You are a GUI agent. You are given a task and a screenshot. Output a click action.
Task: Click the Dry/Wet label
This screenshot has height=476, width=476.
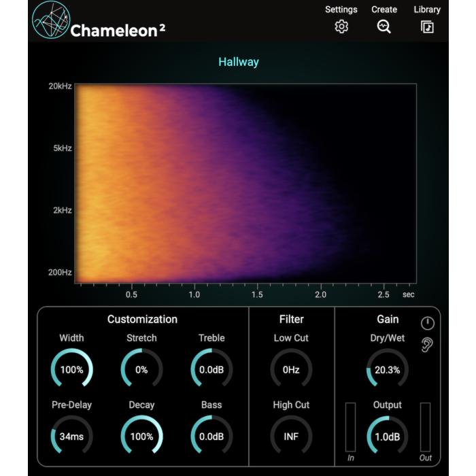pos(388,338)
